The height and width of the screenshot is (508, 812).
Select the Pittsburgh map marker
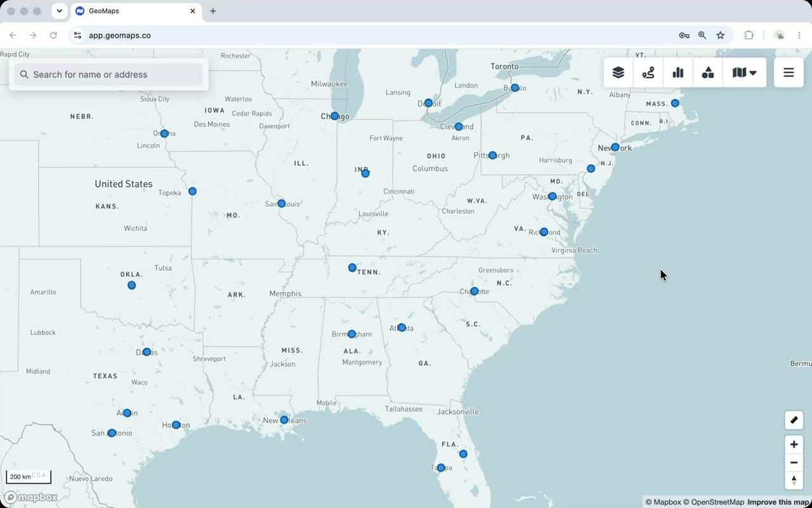tap(492, 155)
